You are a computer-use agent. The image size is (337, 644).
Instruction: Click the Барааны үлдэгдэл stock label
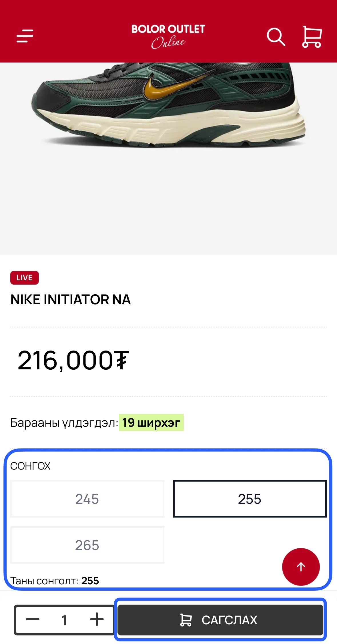(x=64, y=423)
